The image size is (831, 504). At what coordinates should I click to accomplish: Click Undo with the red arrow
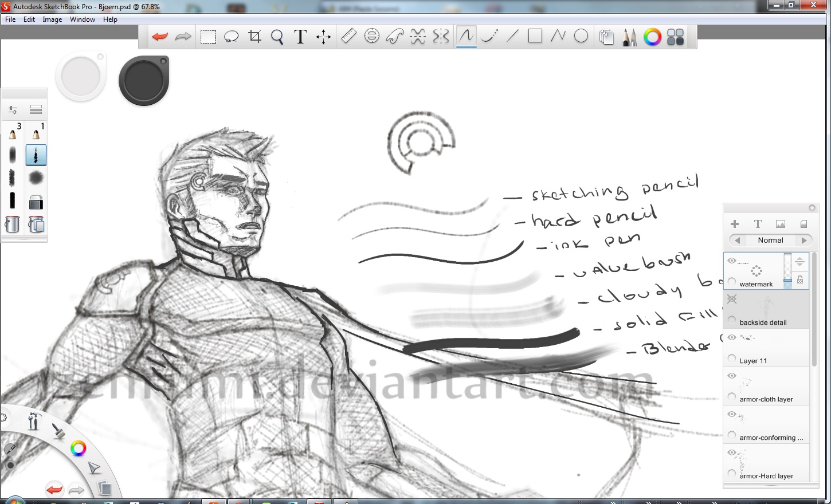coord(159,36)
